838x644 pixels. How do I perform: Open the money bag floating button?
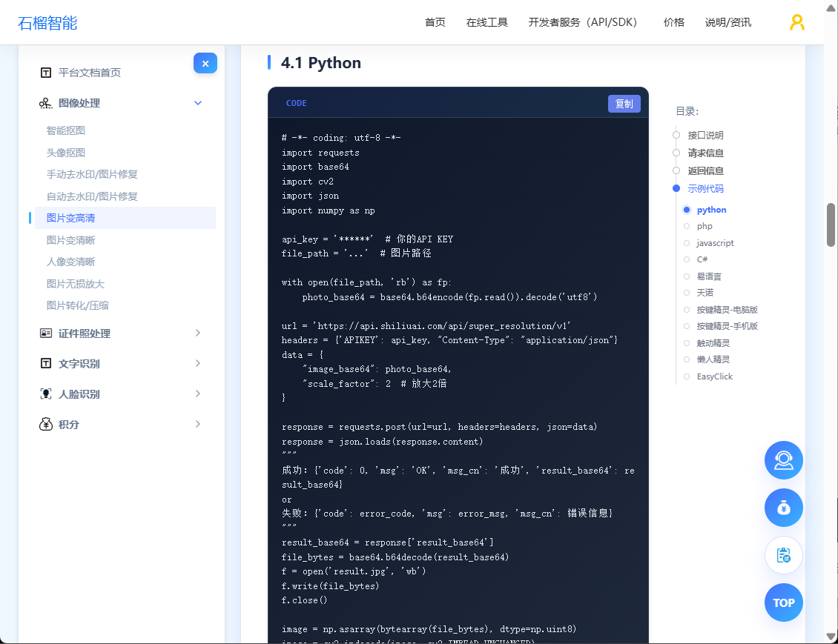point(783,508)
